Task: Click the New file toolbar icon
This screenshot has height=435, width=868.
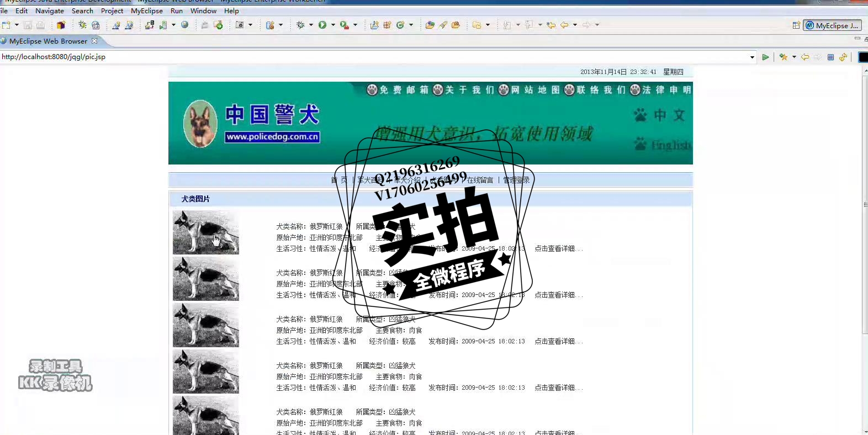Action: pos(6,25)
